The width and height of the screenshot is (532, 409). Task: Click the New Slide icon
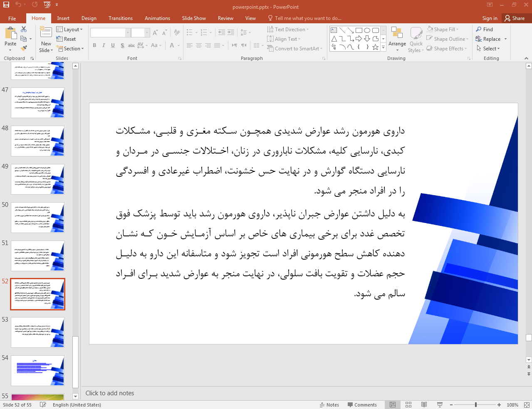(46, 32)
